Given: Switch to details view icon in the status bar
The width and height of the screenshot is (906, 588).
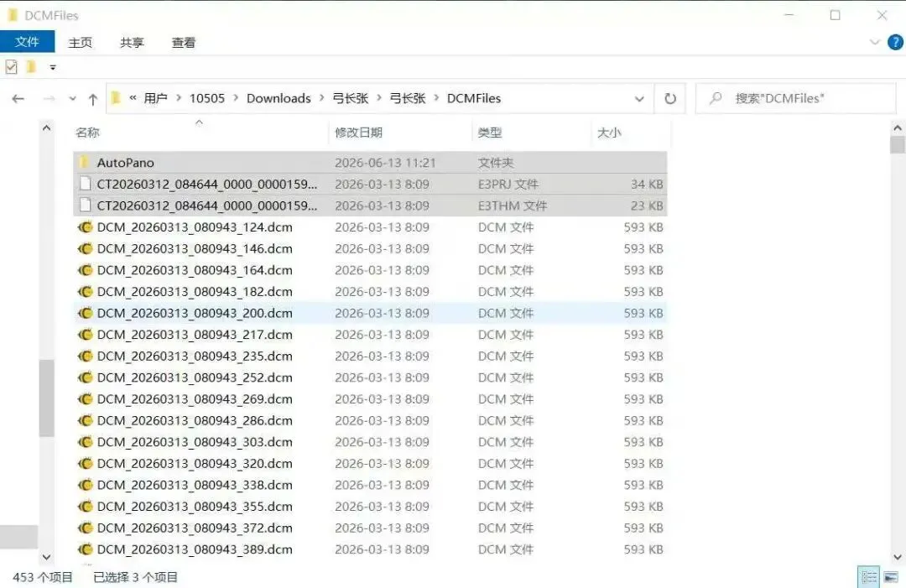Looking at the screenshot, I should click(868, 576).
